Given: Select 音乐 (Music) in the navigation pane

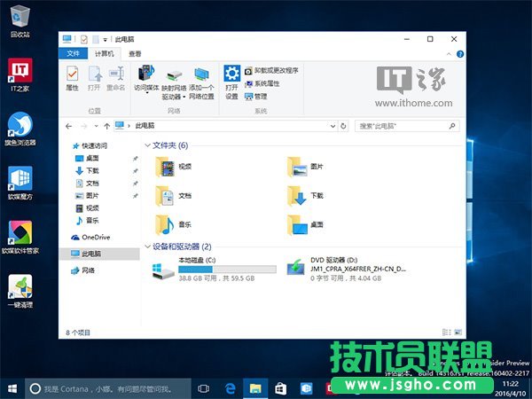Looking at the screenshot, I should (x=87, y=221).
